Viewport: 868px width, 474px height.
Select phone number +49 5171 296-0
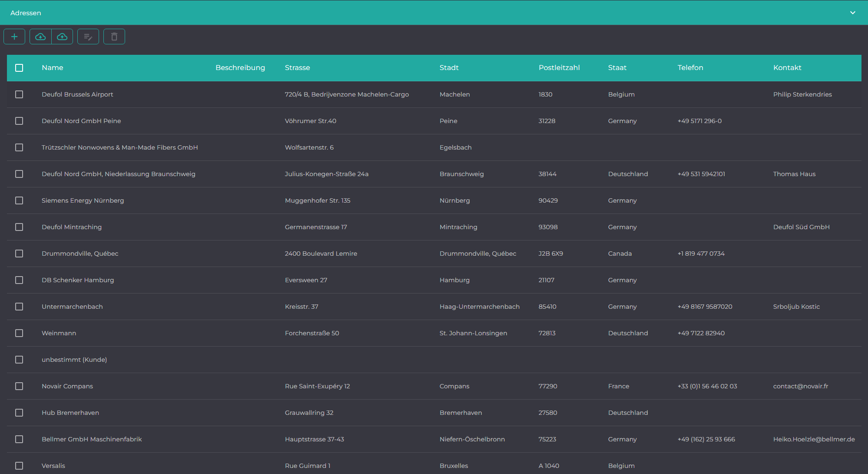(699, 121)
